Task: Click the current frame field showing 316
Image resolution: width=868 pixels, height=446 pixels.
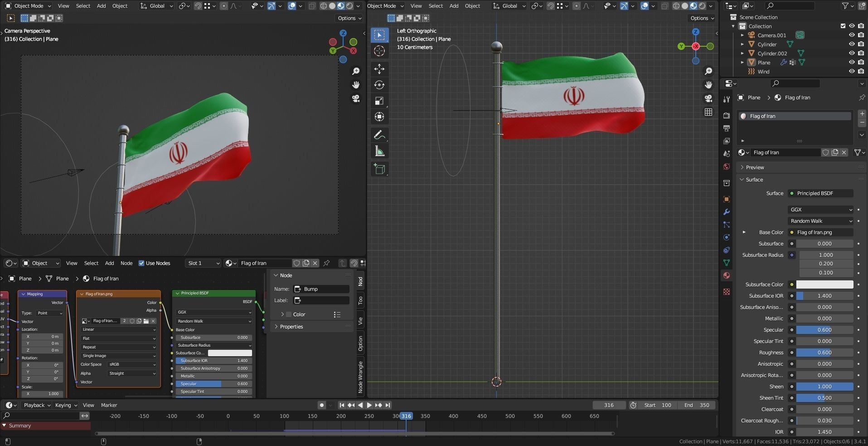Action: click(x=609, y=405)
